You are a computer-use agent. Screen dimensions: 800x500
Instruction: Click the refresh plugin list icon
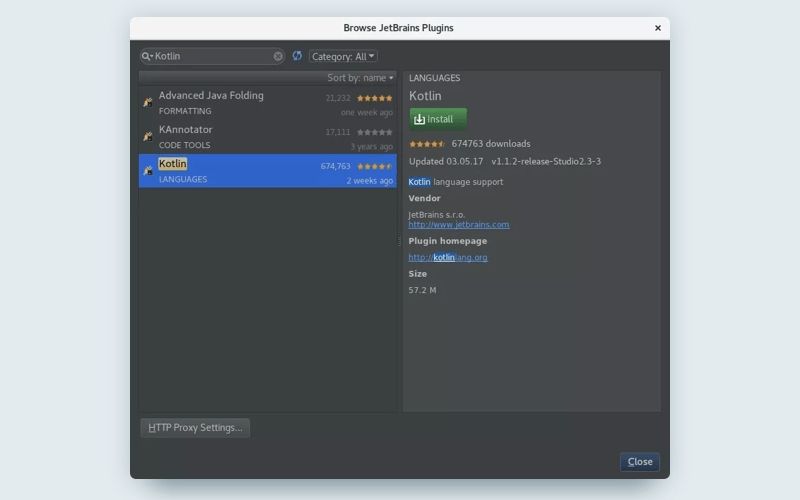[297, 56]
